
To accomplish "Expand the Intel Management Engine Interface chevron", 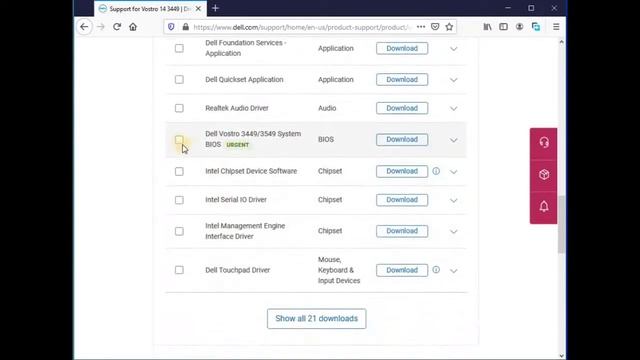I will [x=453, y=231].
